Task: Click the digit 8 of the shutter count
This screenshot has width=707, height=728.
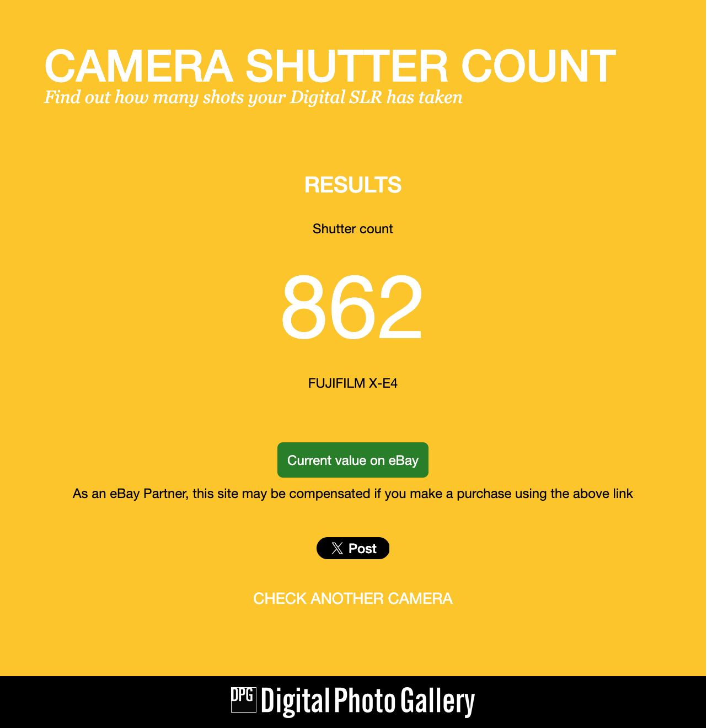Action: (x=304, y=307)
